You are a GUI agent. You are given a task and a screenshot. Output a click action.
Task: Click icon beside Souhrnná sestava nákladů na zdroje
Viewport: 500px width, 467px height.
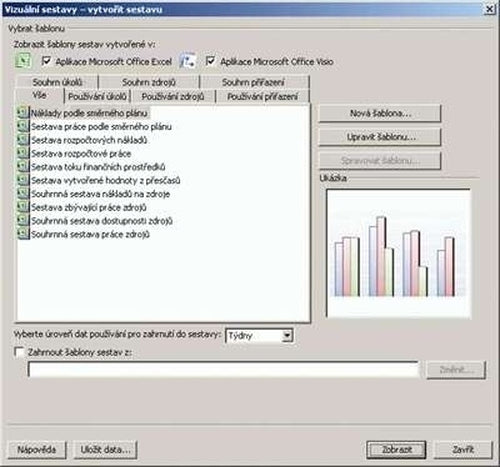coord(23,193)
